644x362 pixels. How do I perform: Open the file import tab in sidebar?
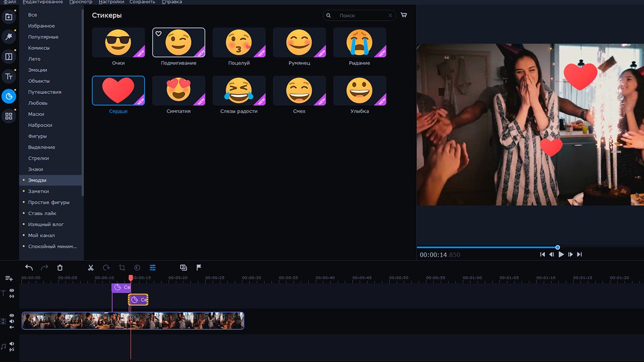pos(9,17)
